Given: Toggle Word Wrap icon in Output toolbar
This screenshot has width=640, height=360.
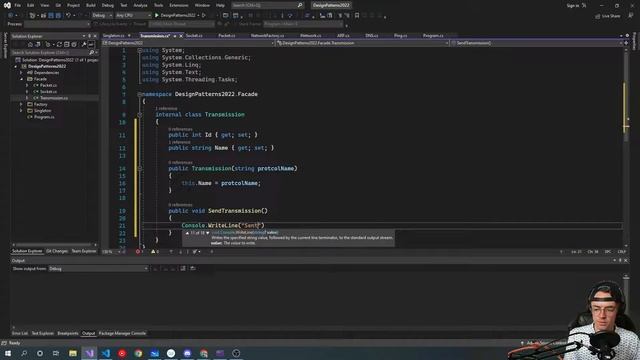Looking at the screenshot, I should pos(193,268).
